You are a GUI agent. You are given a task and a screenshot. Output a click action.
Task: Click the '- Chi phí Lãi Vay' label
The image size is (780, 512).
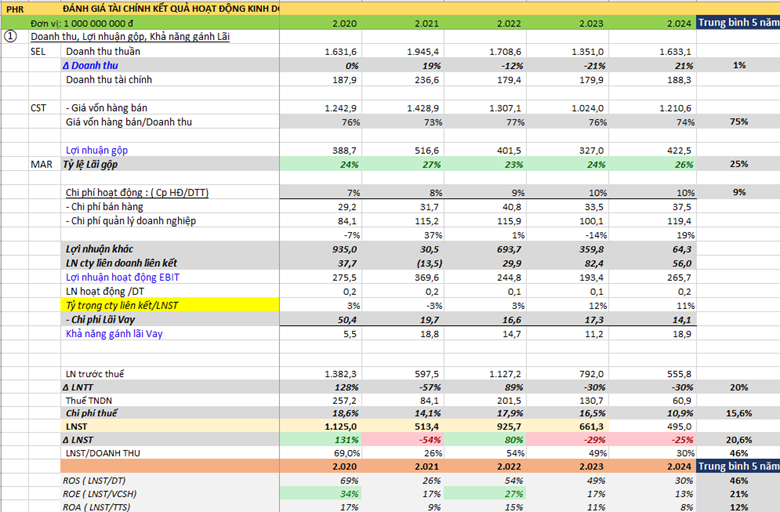(x=100, y=319)
